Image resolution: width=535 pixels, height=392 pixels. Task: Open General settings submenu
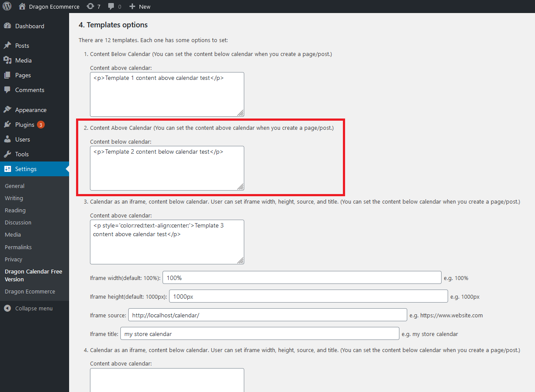[15, 186]
